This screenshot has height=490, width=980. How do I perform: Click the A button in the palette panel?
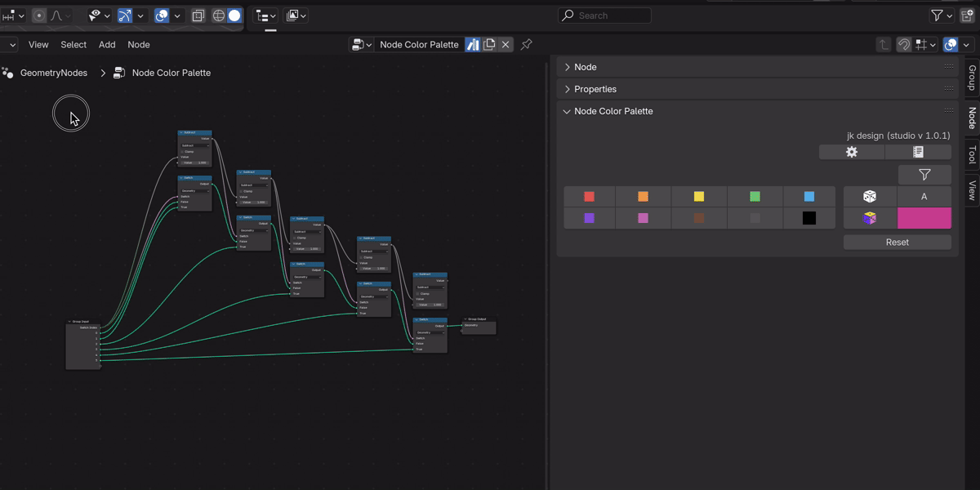(924, 196)
